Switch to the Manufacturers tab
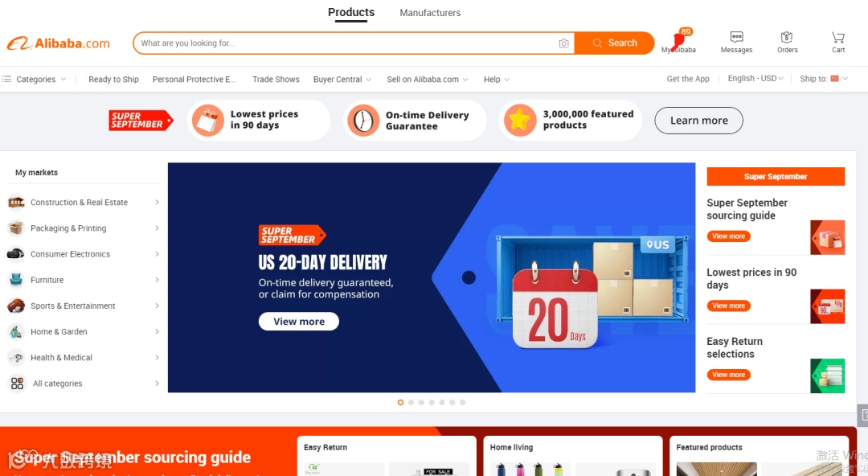This screenshot has height=476, width=868. pyautogui.click(x=430, y=13)
